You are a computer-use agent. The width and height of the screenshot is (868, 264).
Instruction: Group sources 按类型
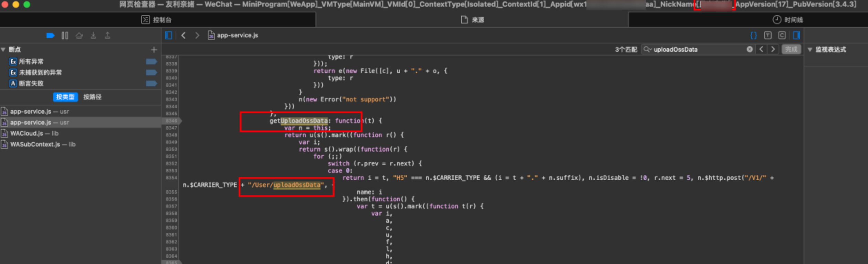[x=65, y=97]
